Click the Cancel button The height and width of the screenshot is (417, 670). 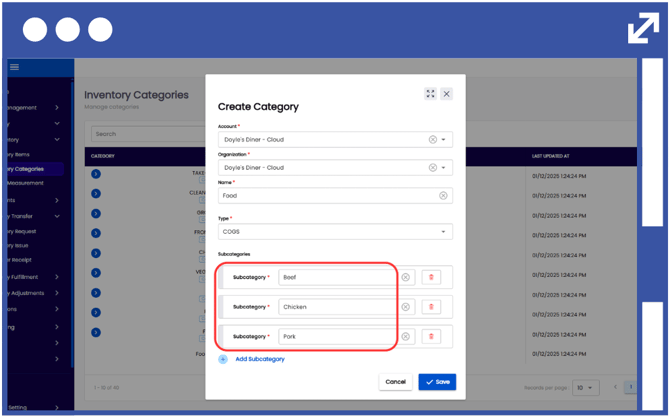(395, 382)
